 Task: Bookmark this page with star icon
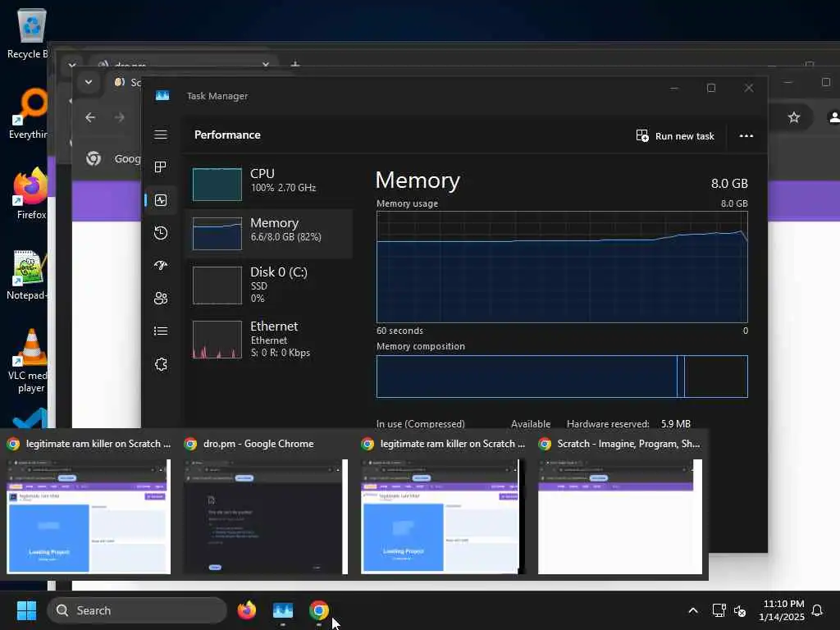(x=794, y=117)
